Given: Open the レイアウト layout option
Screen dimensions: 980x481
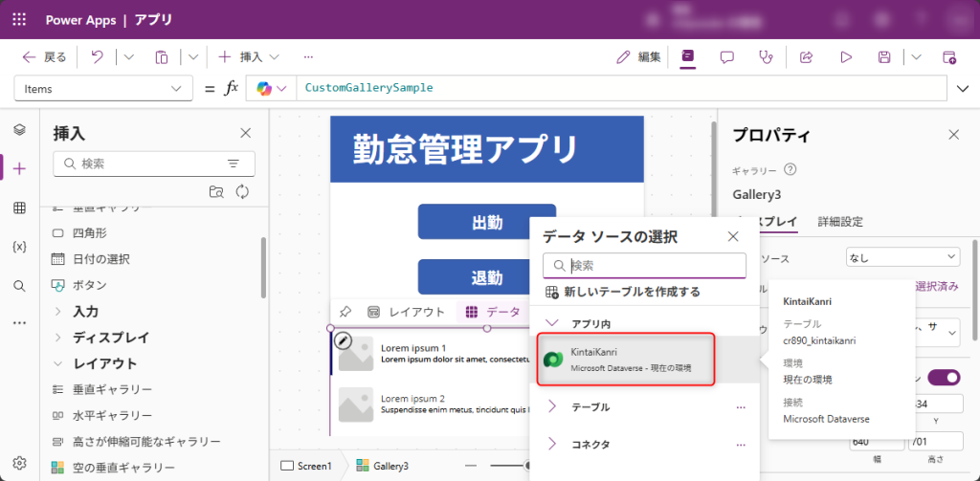Looking at the screenshot, I should coord(406,312).
